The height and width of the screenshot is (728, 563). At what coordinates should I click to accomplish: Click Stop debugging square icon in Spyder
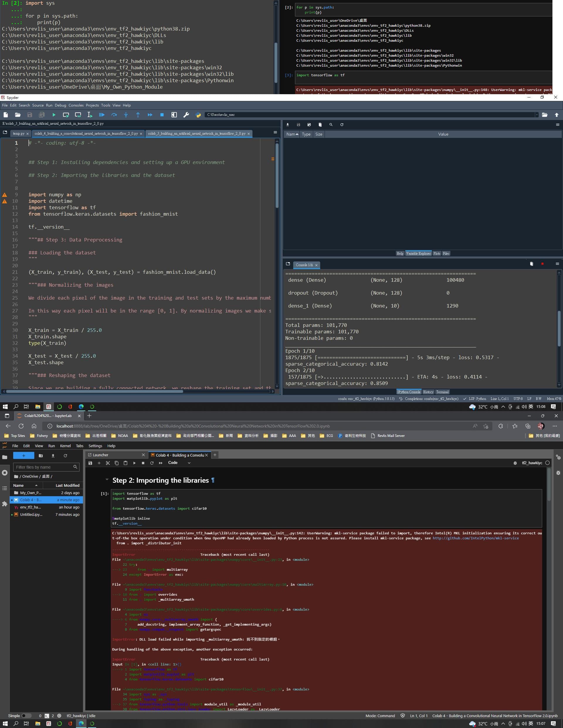tap(162, 115)
